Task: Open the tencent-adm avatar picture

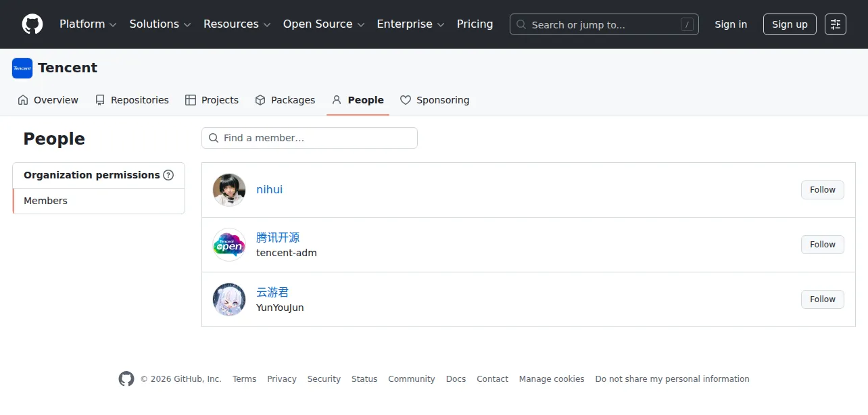Action: coord(229,245)
